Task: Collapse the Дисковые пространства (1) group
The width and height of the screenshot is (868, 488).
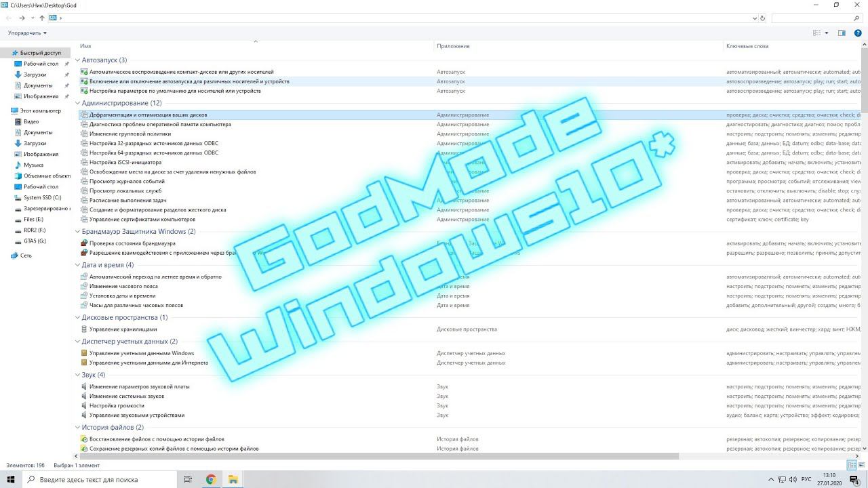Action: click(77, 317)
